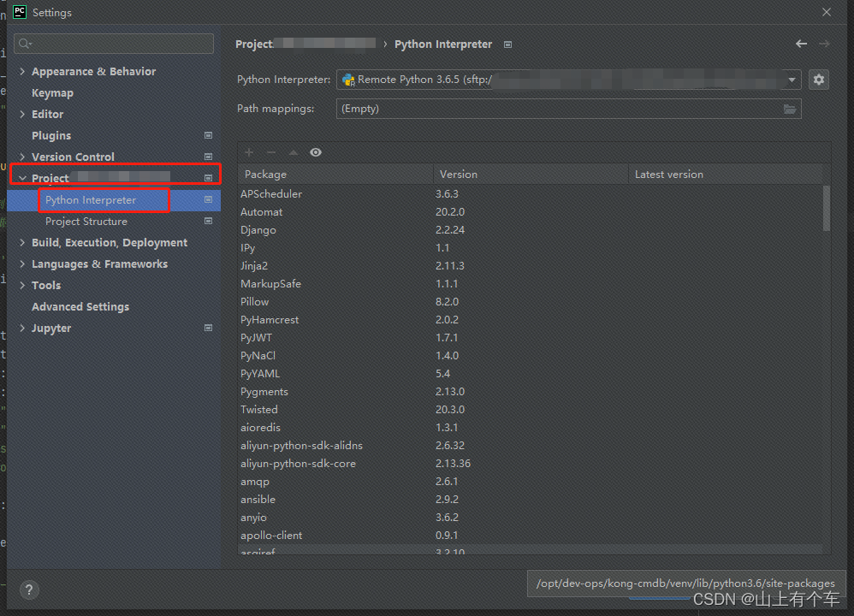Select the Django package row
This screenshot has width=854, height=616.
pos(531,230)
